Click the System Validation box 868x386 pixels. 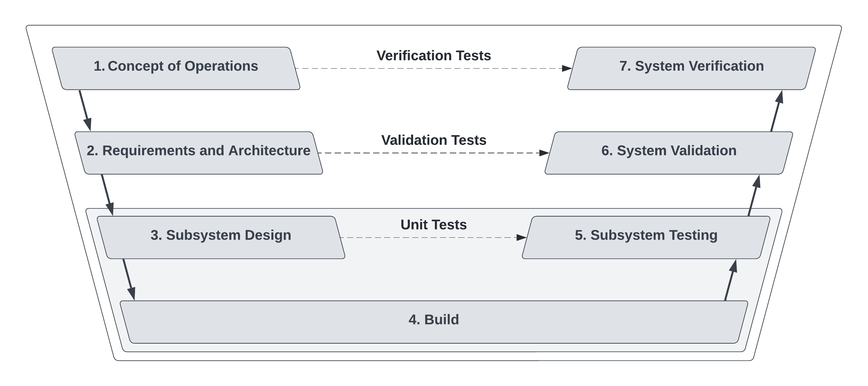click(x=669, y=153)
